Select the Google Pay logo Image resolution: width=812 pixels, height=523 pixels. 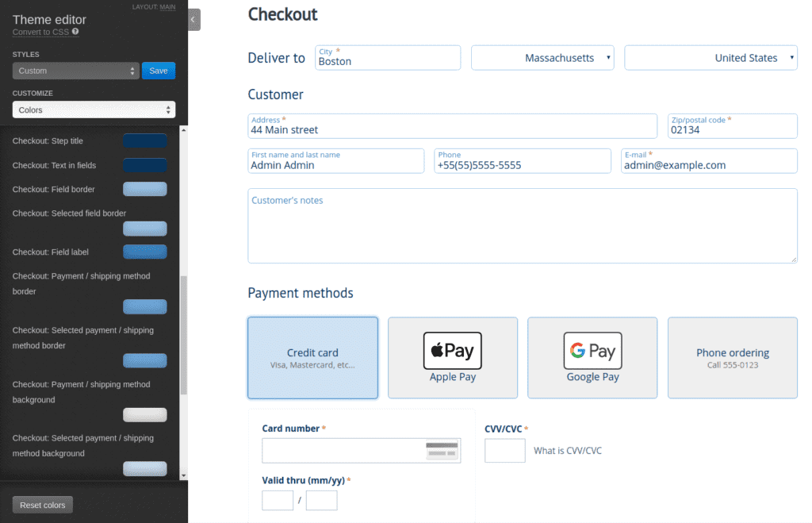pyautogui.click(x=592, y=351)
